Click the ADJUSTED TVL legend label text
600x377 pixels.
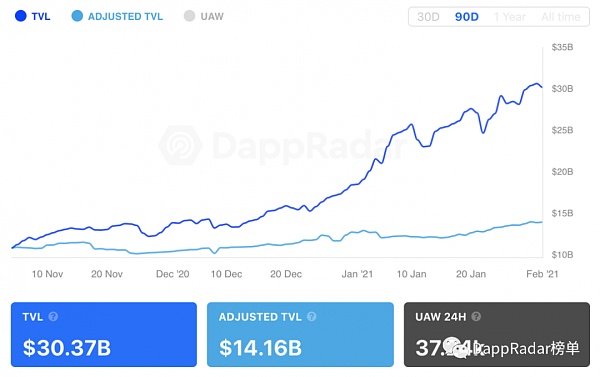[x=125, y=16]
